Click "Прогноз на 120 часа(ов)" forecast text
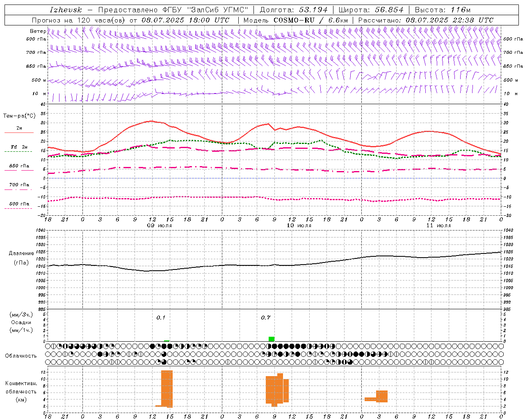The height and width of the screenshot is (420, 525). [79, 20]
